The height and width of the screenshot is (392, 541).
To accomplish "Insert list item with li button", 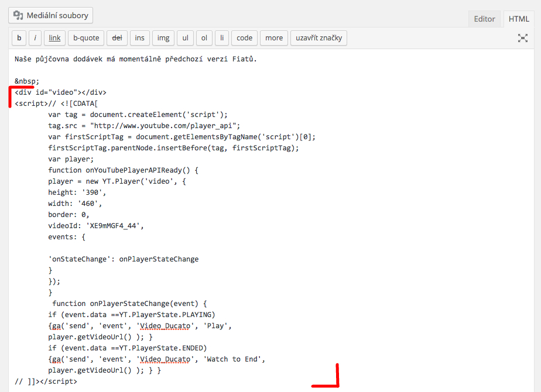I will [x=222, y=38].
